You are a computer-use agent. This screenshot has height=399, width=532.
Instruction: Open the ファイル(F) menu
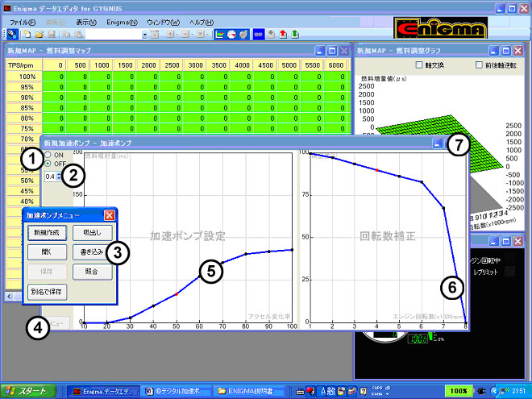coord(23,23)
